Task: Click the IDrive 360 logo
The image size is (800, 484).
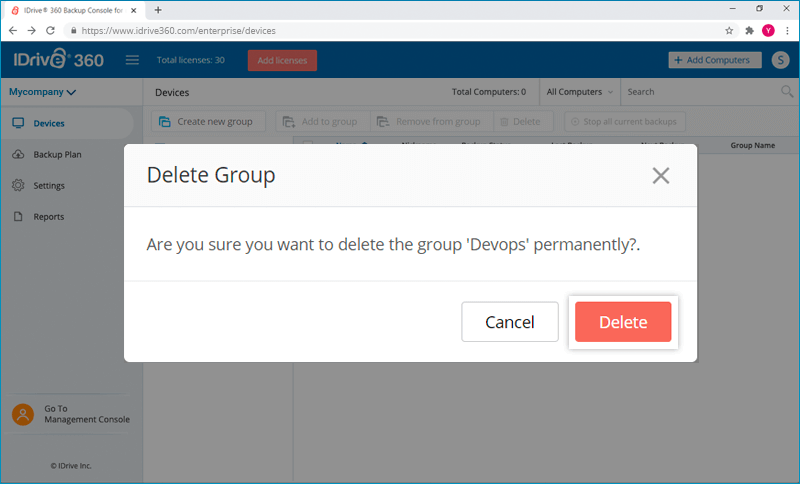Action: click(x=58, y=59)
